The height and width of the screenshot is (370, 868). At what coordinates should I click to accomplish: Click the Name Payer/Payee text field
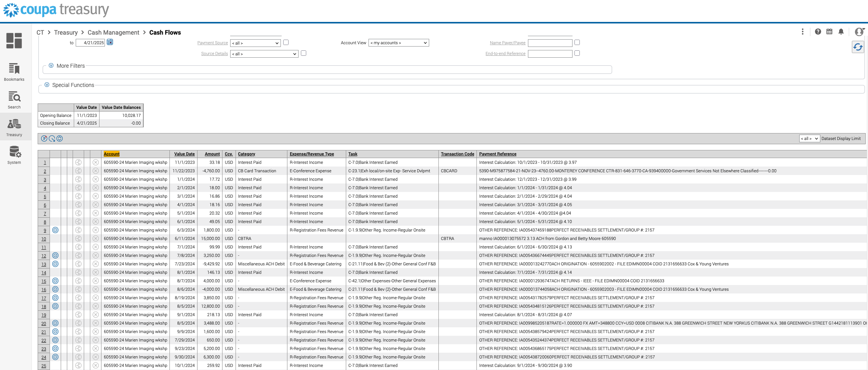(x=550, y=43)
